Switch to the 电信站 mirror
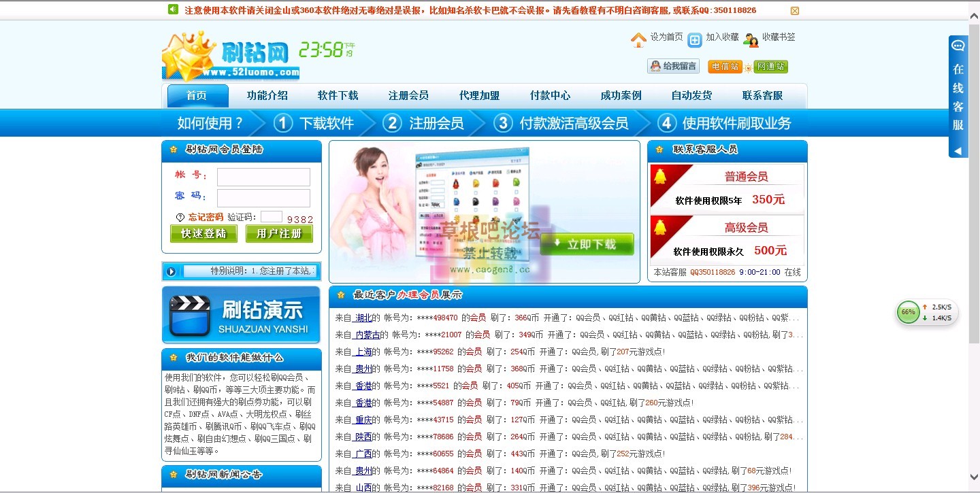The width and height of the screenshot is (980, 493). (x=725, y=67)
